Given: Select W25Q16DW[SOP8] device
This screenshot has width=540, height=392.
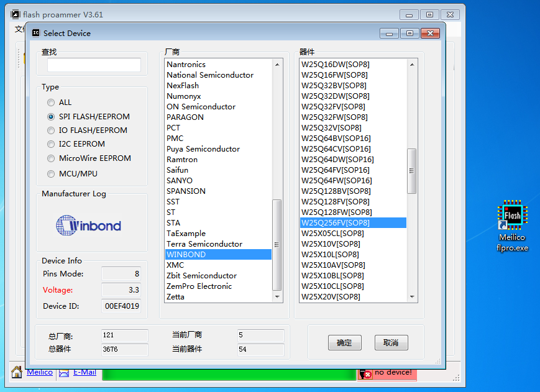Looking at the screenshot, I should point(354,65).
